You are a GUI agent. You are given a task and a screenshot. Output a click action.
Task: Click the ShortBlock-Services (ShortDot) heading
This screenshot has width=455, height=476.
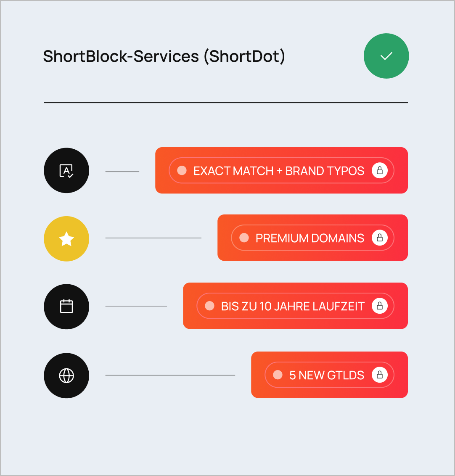[x=164, y=56]
